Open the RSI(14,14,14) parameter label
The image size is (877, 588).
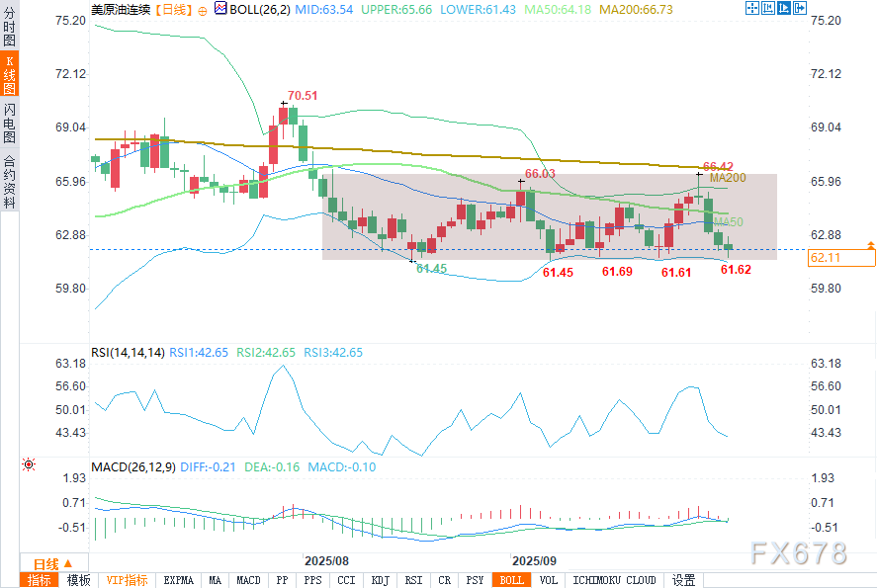point(127,352)
